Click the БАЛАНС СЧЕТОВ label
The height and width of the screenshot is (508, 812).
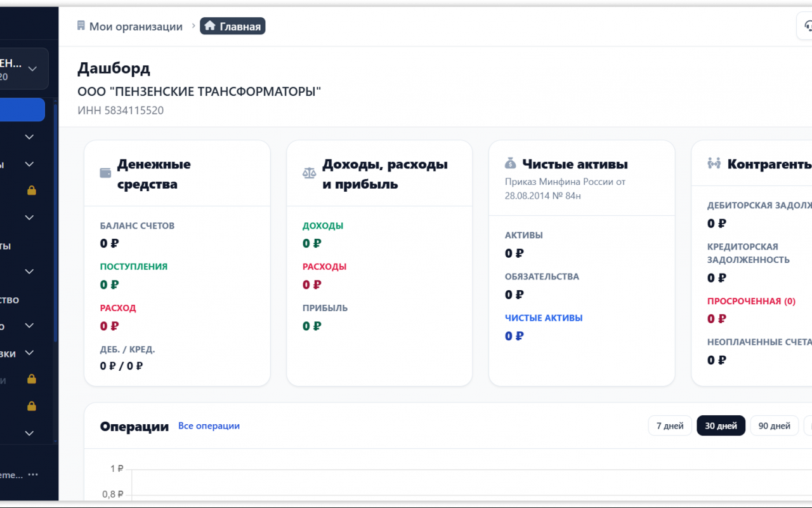point(137,225)
